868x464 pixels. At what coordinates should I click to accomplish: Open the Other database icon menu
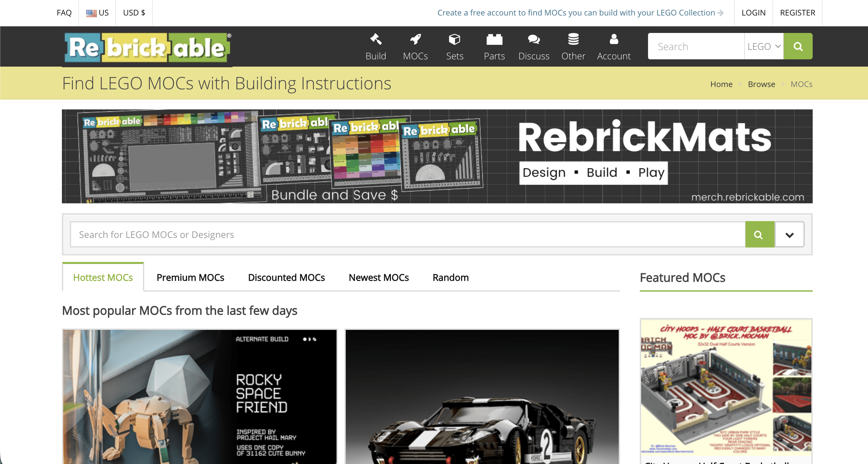(573, 40)
